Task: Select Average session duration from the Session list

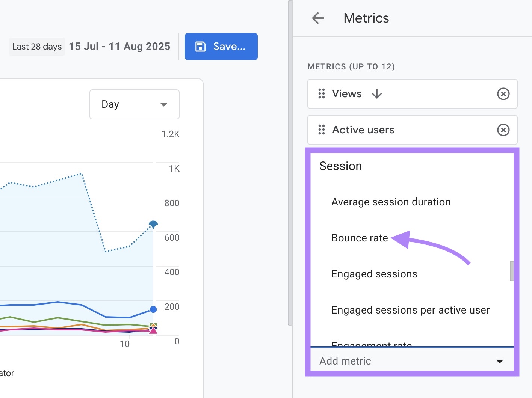Action: [x=391, y=202]
